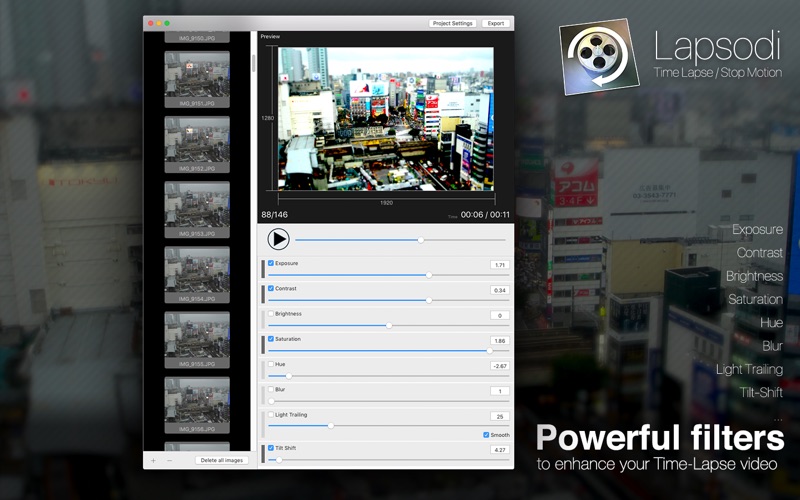The width and height of the screenshot is (800, 500).
Task: Select the IMG_9151.JPG thumbnail
Action: (x=197, y=75)
